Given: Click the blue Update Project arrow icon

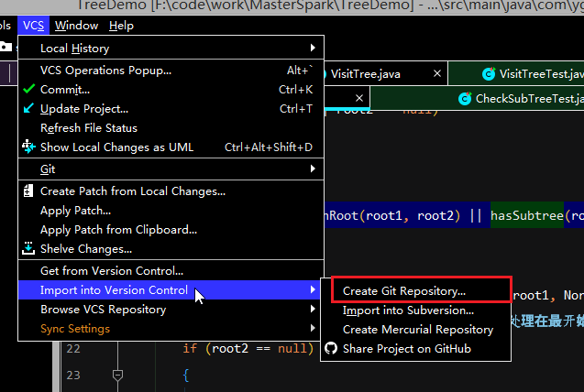Looking at the screenshot, I should point(28,108).
